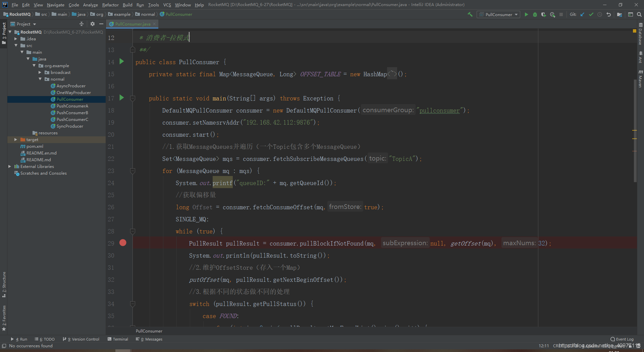Screen dimensions: 644x352
Task: Select SyncProducer in project tree
Action: pos(70,126)
